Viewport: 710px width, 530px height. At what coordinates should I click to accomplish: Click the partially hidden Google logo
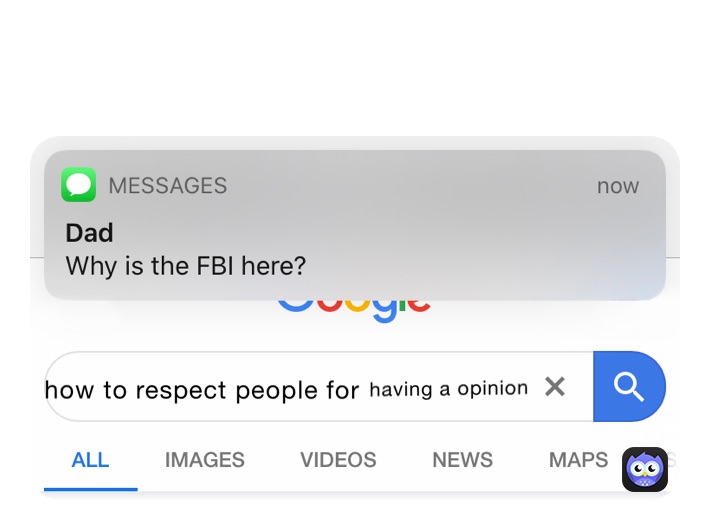(354, 308)
